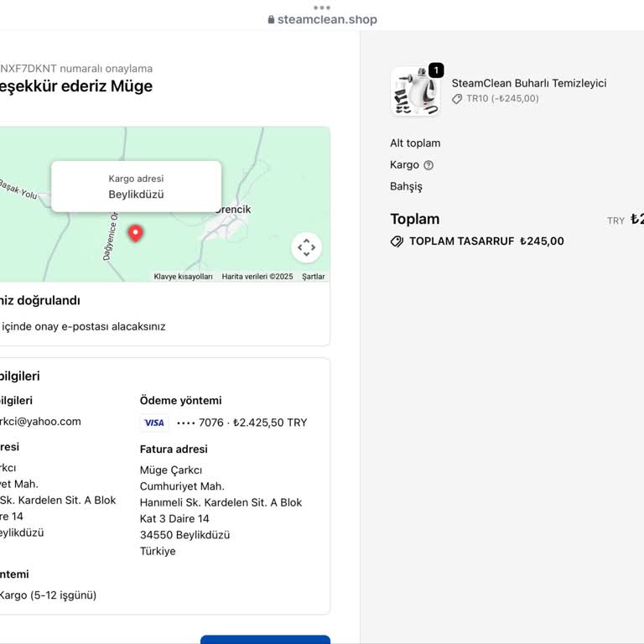Click the Ödeme yöntemi heading

pos(181,401)
